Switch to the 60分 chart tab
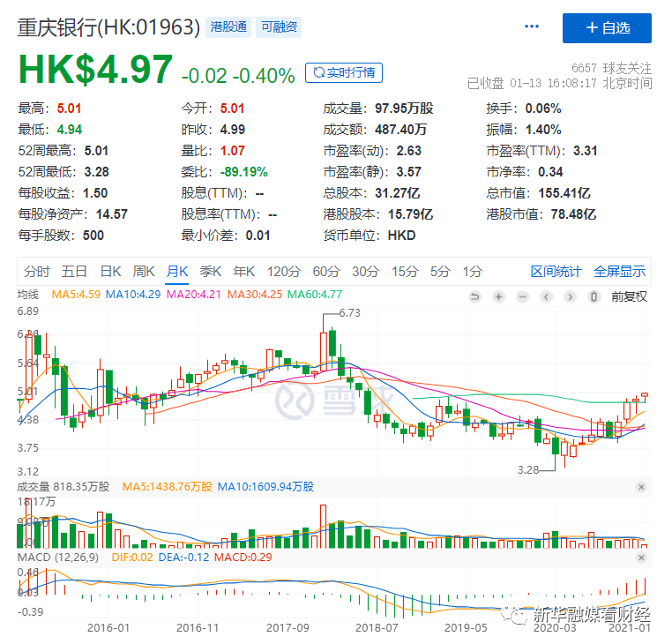Screen dimensions: 672x644 click(x=326, y=272)
